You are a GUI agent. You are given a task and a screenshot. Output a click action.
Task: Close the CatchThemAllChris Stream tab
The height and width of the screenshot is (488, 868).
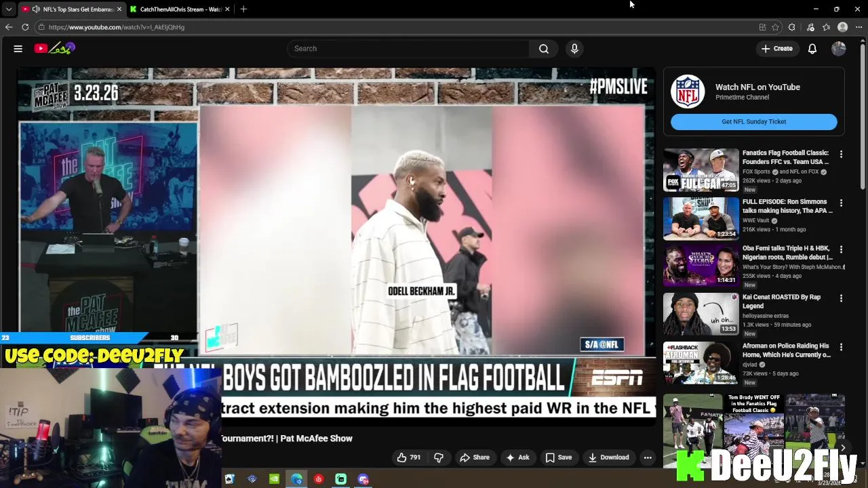point(227,9)
